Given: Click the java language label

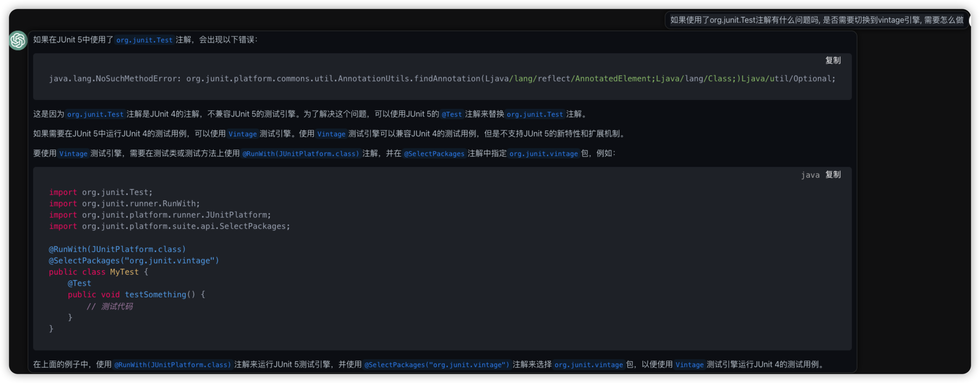Looking at the screenshot, I should coord(810,175).
